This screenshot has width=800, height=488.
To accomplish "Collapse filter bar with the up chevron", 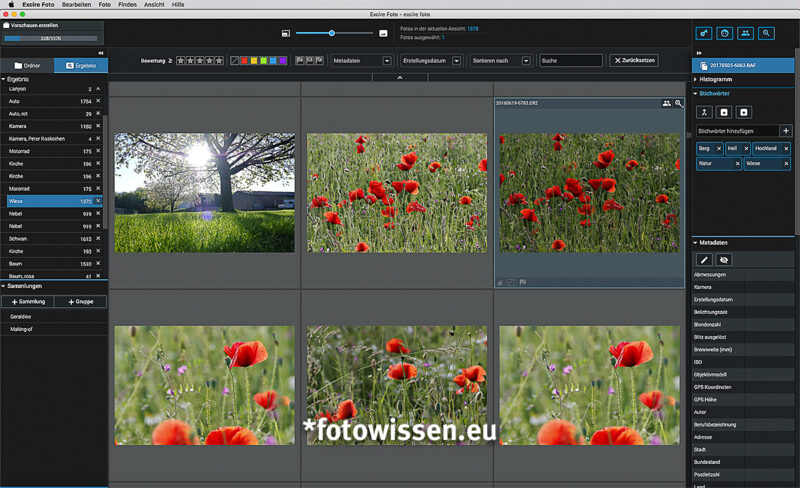I will pos(400,78).
